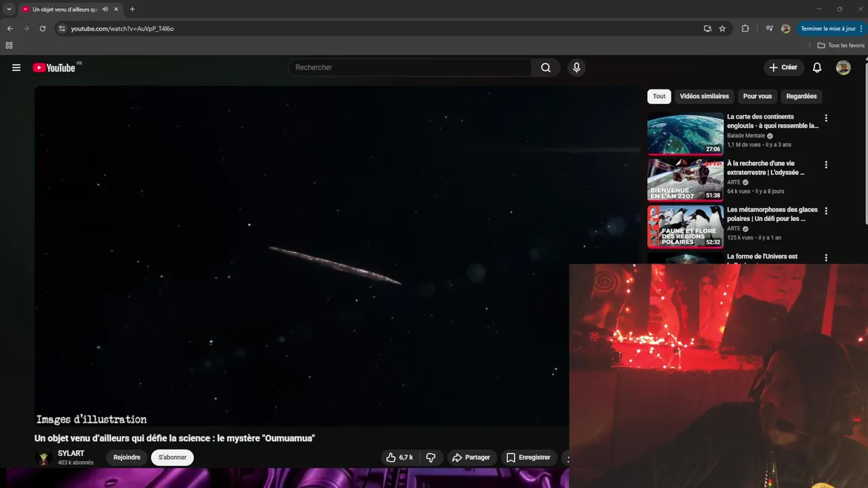The height and width of the screenshot is (488, 868).
Task: Open options for 'Les métamorphoses des glaces' video
Action: click(825, 211)
